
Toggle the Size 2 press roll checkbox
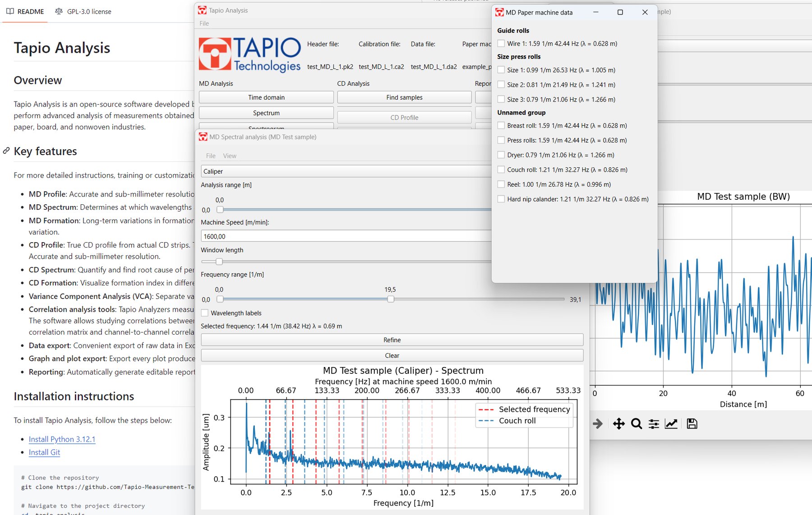tap(501, 84)
